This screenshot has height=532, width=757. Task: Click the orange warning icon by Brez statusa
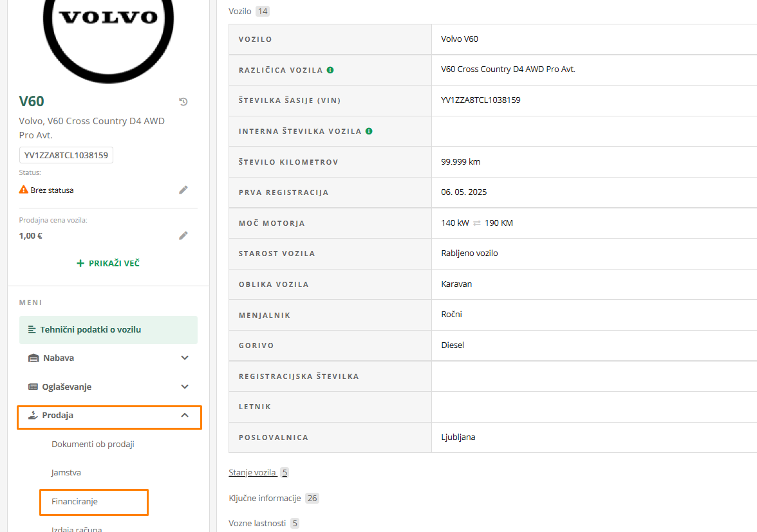click(x=24, y=190)
